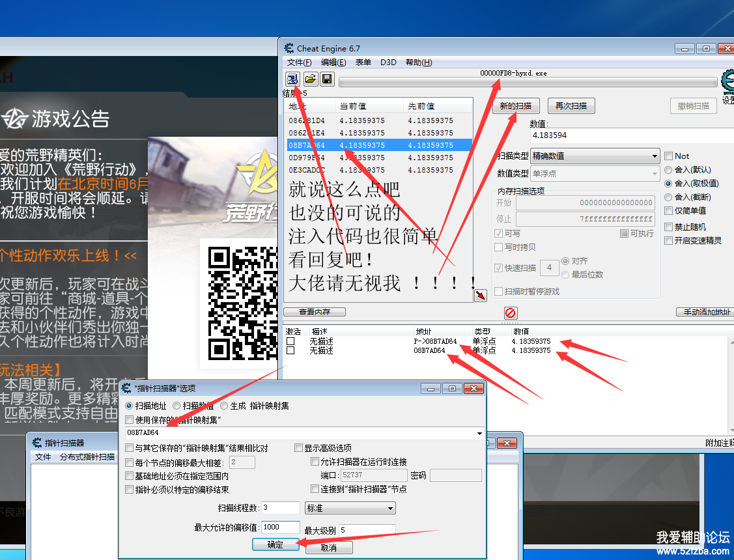
Task: Select 生成 指针映射集 radio button
Action: (x=224, y=406)
